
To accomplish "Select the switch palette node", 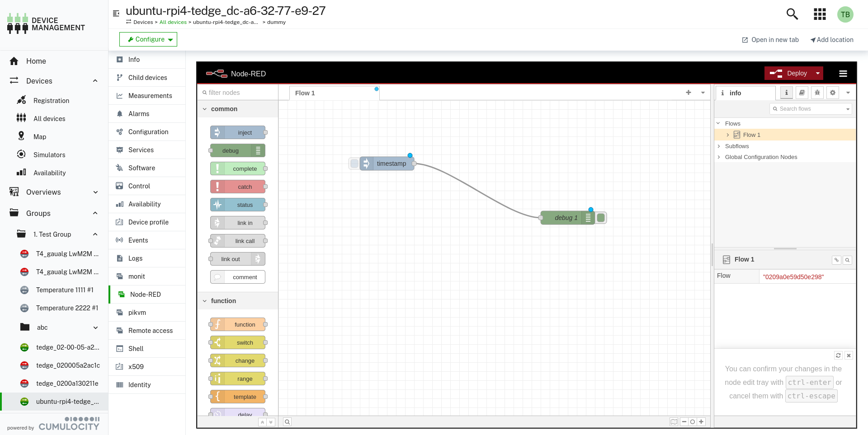I will 238,342.
